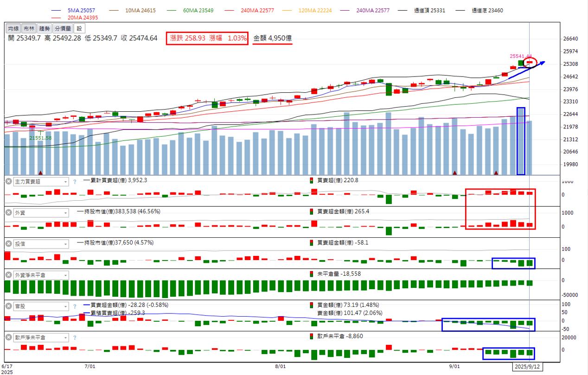Viewport: 588px width, 375px height.
Task: Open the 主力買賣超 indicator dropdown
Action: [41, 182]
